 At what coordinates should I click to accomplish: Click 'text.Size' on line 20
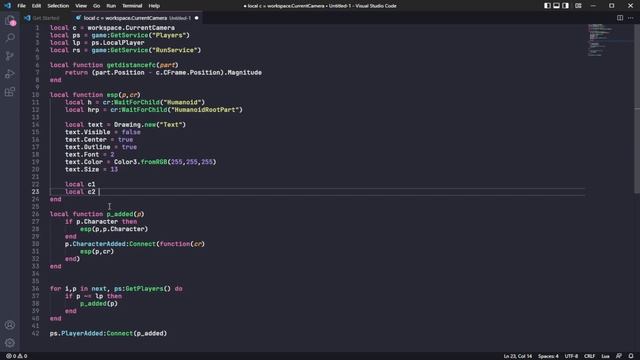point(82,169)
